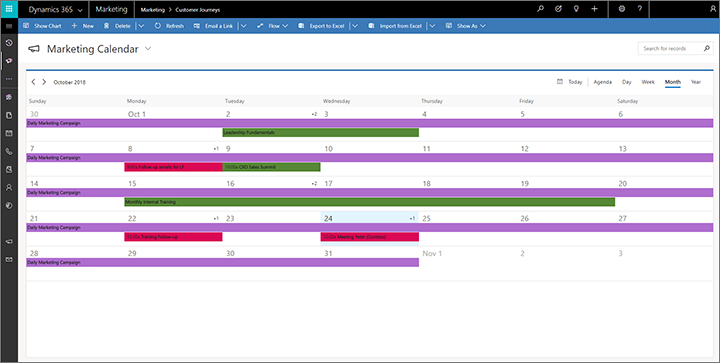720x363 pixels.
Task: Click search magnifier in records search box
Action: pos(707,48)
